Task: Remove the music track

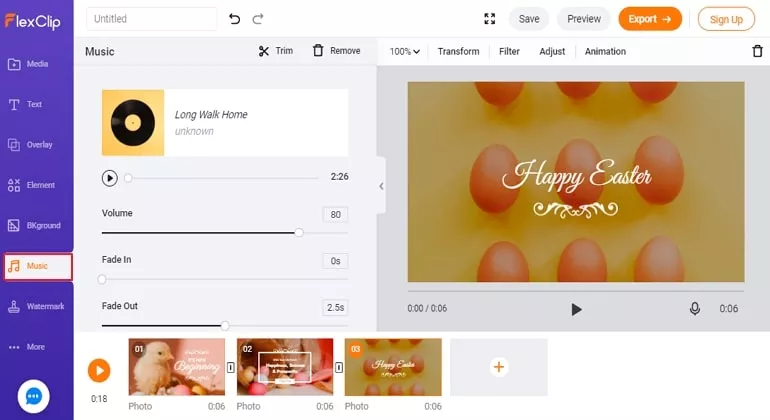Action: click(336, 51)
